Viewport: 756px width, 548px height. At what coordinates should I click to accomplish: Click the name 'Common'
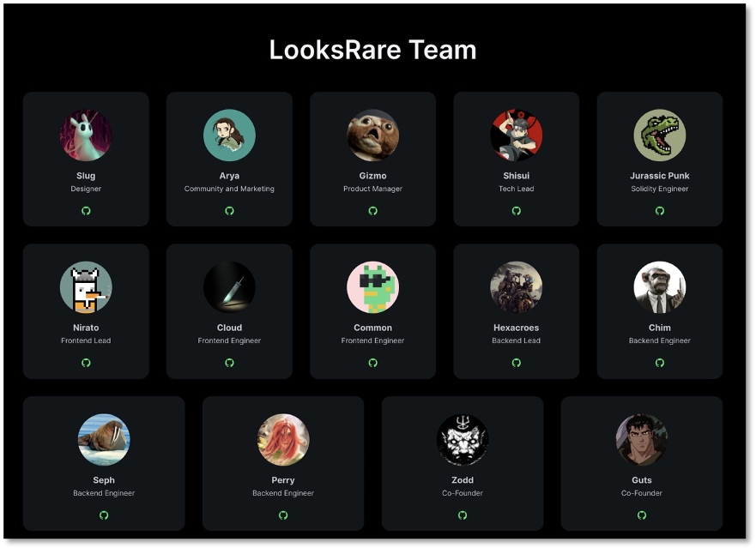pos(372,328)
